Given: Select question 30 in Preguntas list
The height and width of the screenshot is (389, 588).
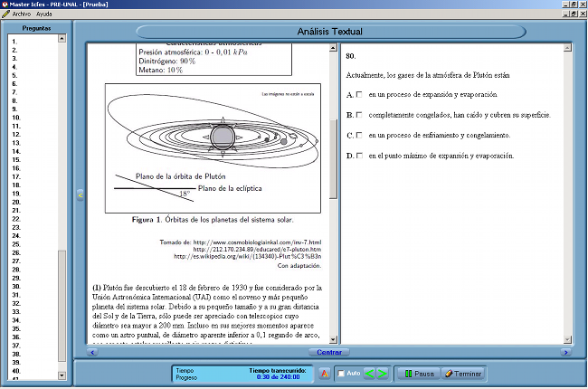Looking at the screenshot, I should (16, 286).
